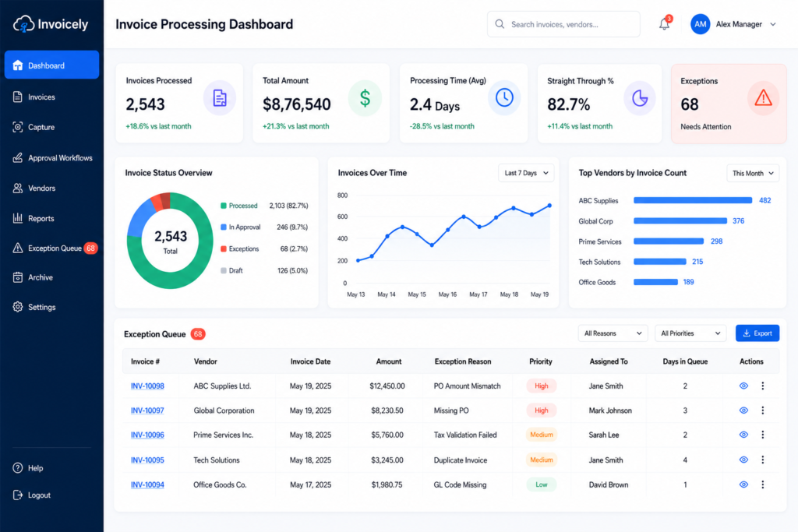Open Approval Workflows menu item
The height and width of the screenshot is (532, 798).
[x=51, y=157]
